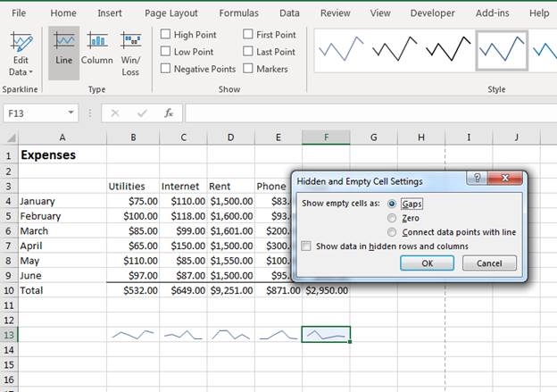The width and height of the screenshot is (557, 392).
Task: Close the Hidden and Empty Cell Settings dialog
Action: [x=505, y=178]
